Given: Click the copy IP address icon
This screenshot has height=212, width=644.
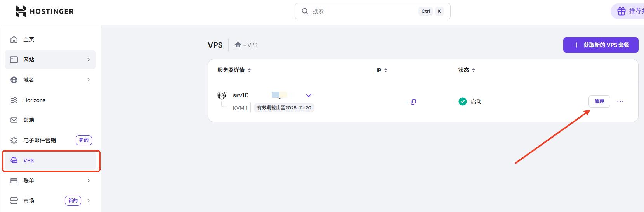Looking at the screenshot, I should click(x=413, y=102).
